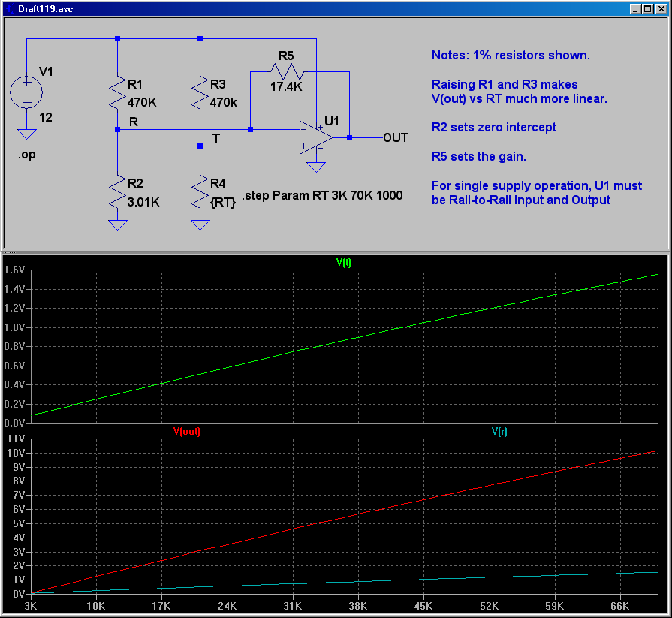This screenshot has height=618, width=672.
Task: Click the R1 designator label
Action: [x=135, y=84]
